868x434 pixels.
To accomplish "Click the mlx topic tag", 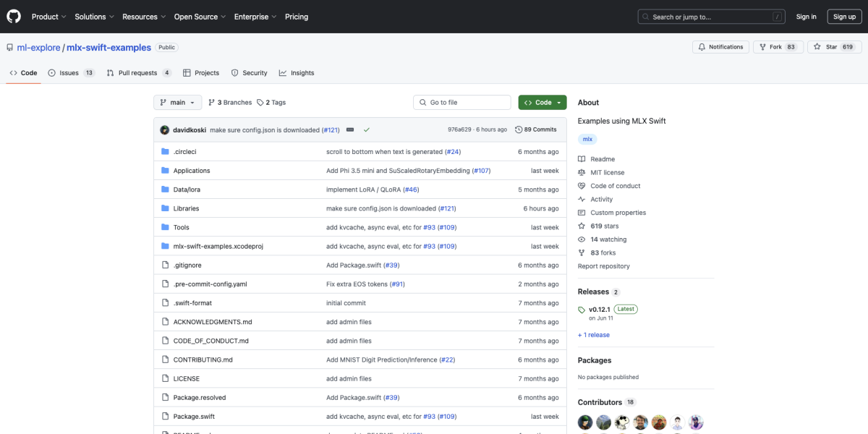I will point(587,139).
